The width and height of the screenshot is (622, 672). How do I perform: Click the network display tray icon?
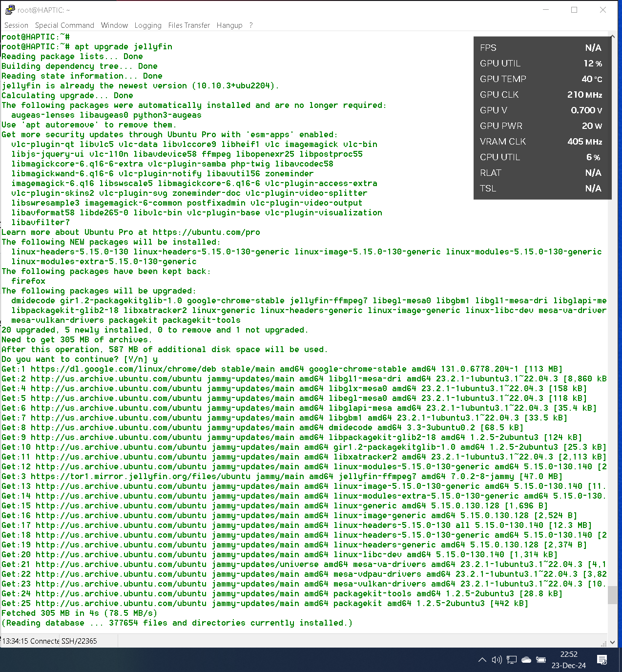pyautogui.click(x=512, y=660)
